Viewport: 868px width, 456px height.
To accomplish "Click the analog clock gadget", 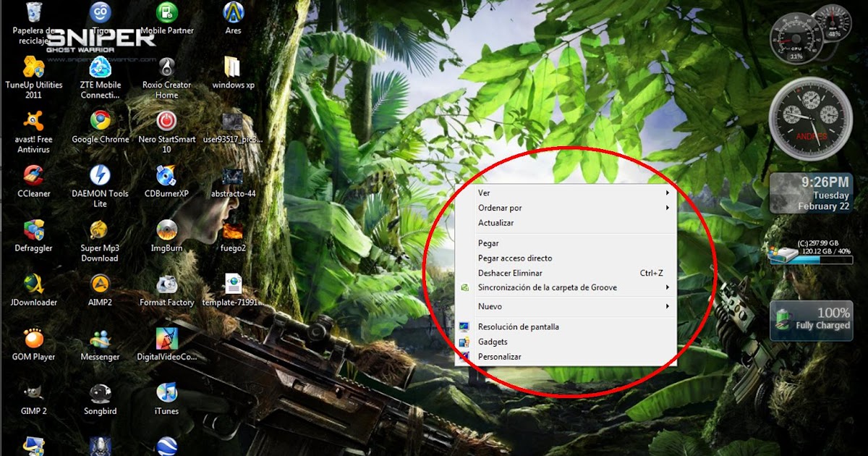I will click(810, 119).
